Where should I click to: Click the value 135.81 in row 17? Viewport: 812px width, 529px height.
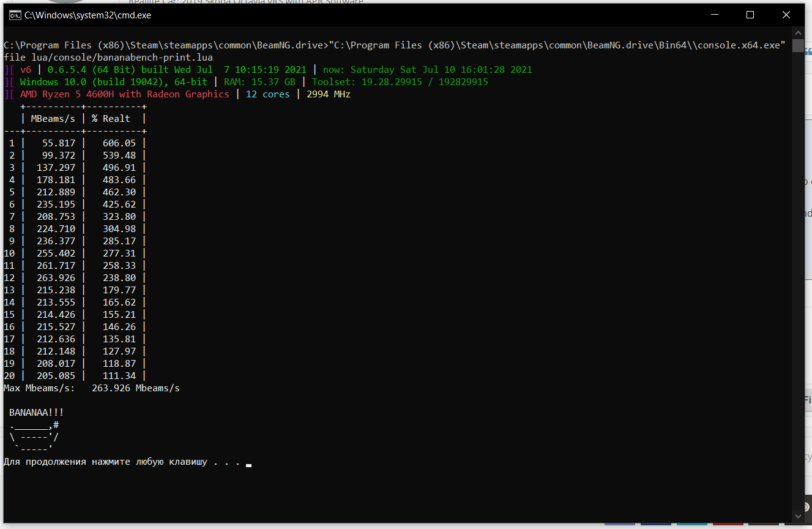(x=119, y=339)
